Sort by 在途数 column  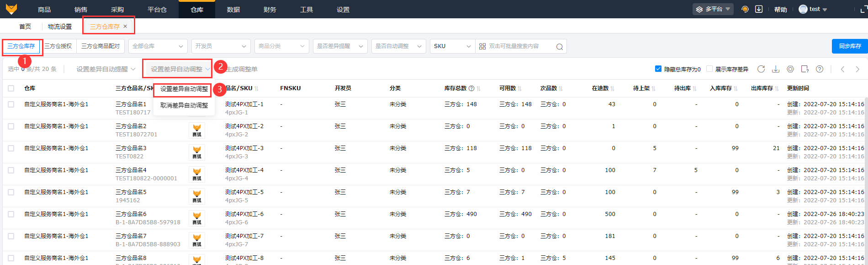[x=613, y=88]
